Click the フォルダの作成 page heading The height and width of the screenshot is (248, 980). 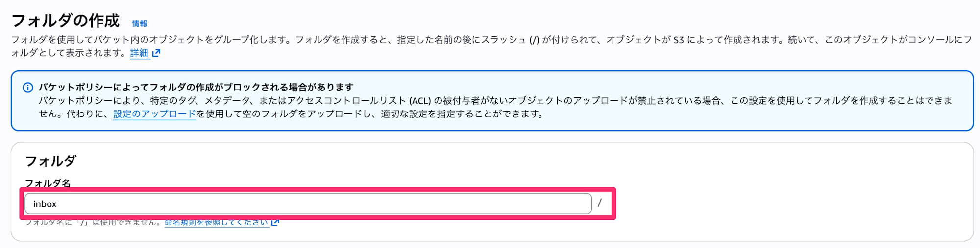[65, 21]
